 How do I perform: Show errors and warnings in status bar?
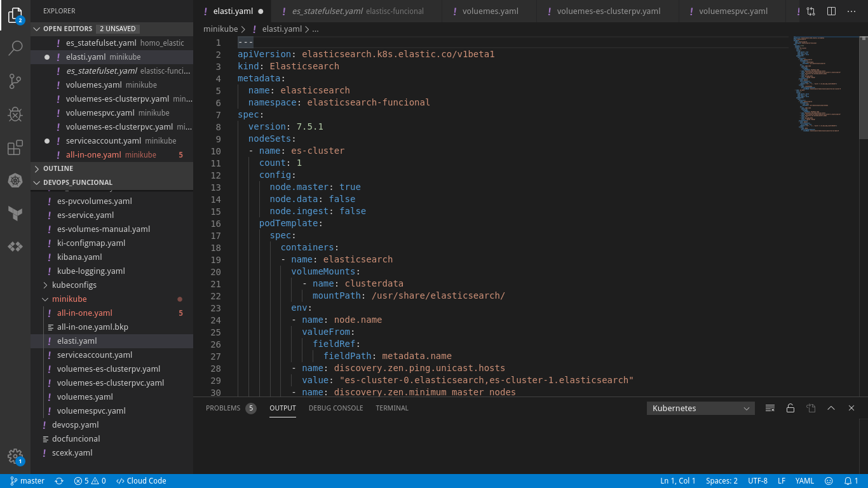click(x=90, y=481)
